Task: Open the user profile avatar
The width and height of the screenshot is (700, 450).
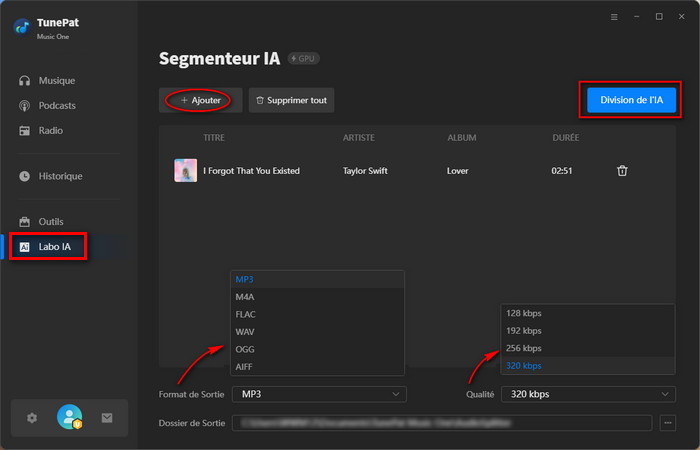Action: [x=70, y=417]
